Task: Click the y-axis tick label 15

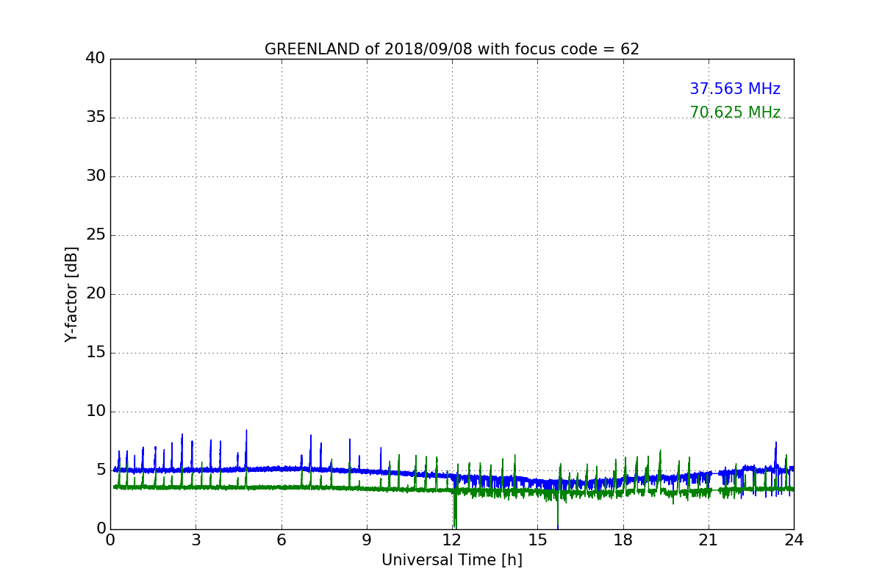Action: coord(96,352)
